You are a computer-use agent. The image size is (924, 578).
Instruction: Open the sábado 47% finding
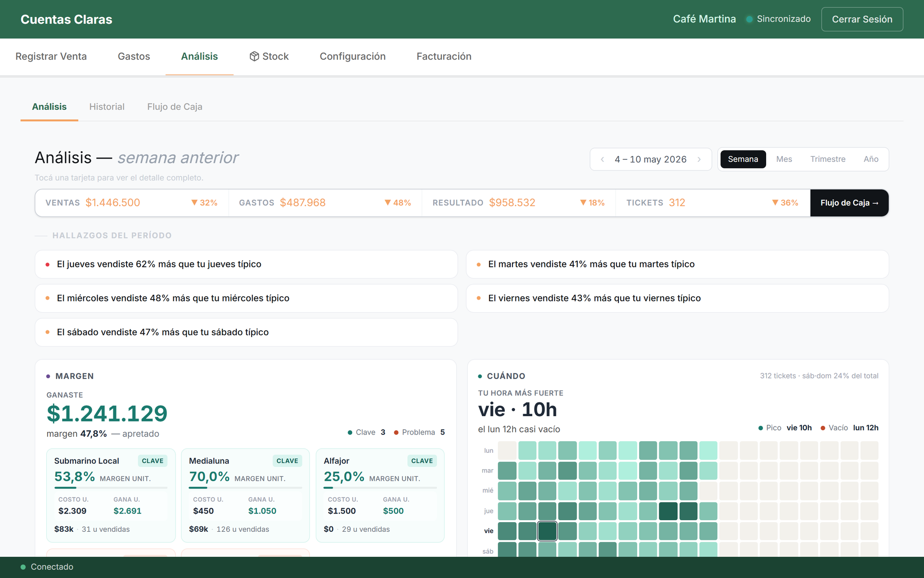click(x=246, y=332)
